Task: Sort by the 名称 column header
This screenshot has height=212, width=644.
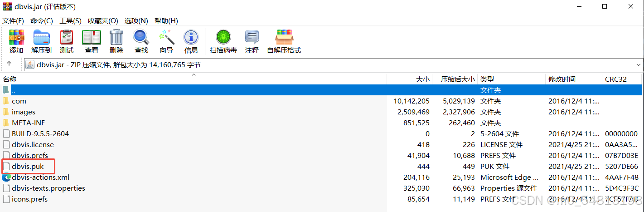Action: [194, 79]
